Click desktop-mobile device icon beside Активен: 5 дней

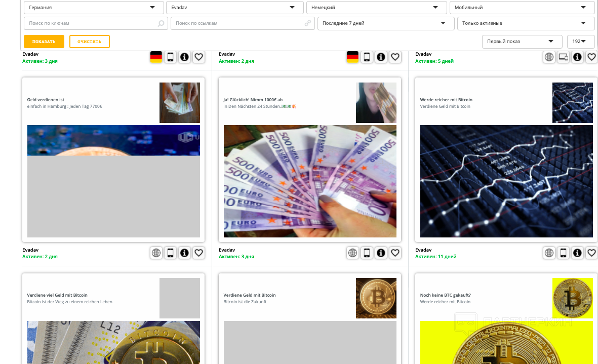coord(563,57)
